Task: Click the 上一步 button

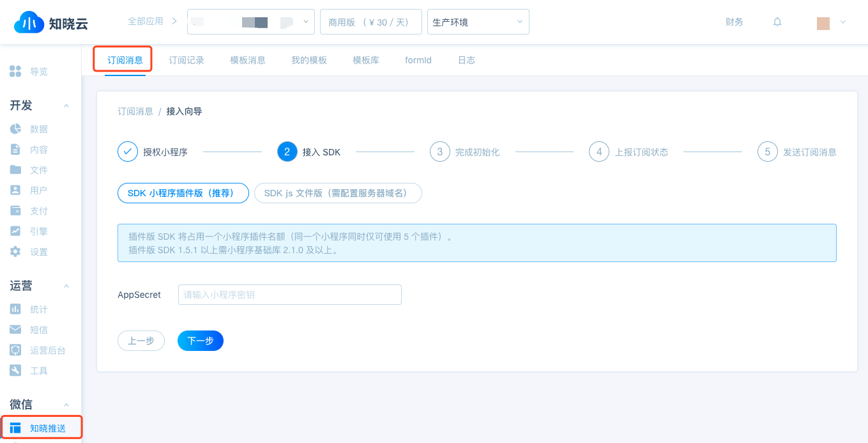Action: 141,341
